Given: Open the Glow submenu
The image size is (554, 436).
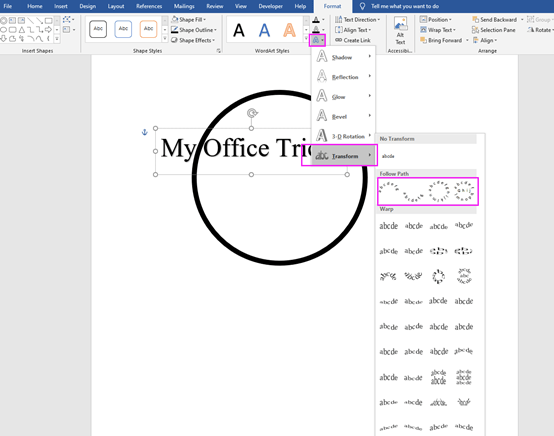Looking at the screenshot, I should click(343, 96).
